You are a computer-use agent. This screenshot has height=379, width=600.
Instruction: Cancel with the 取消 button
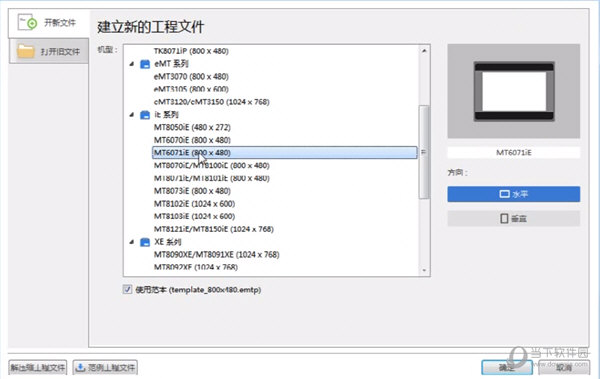coord(564,368)
